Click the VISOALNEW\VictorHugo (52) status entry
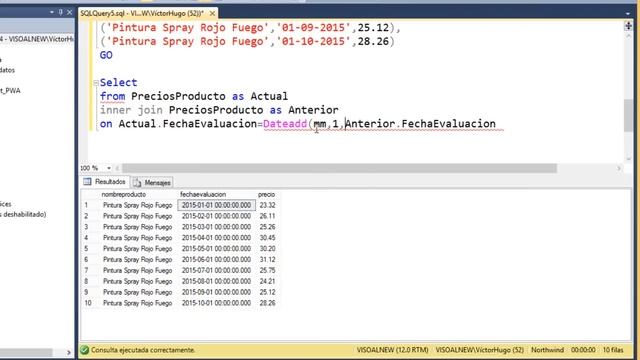The height and width of the screenshot is (360, 640). (480, 350)
